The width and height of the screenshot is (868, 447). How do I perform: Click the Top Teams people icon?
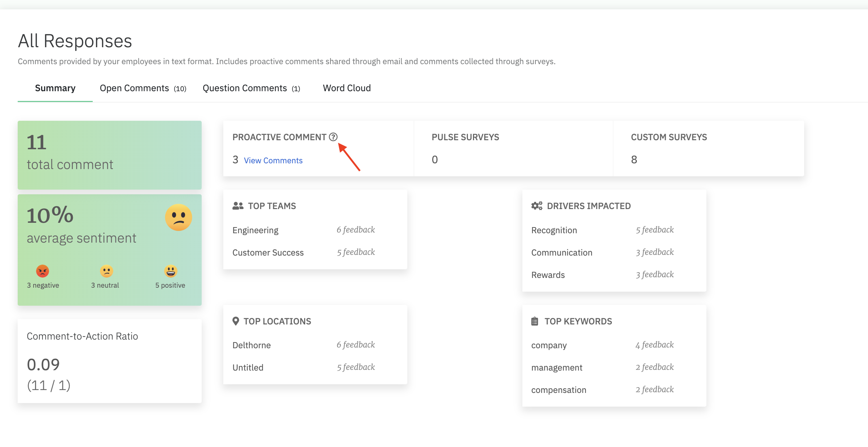[238, 206]
